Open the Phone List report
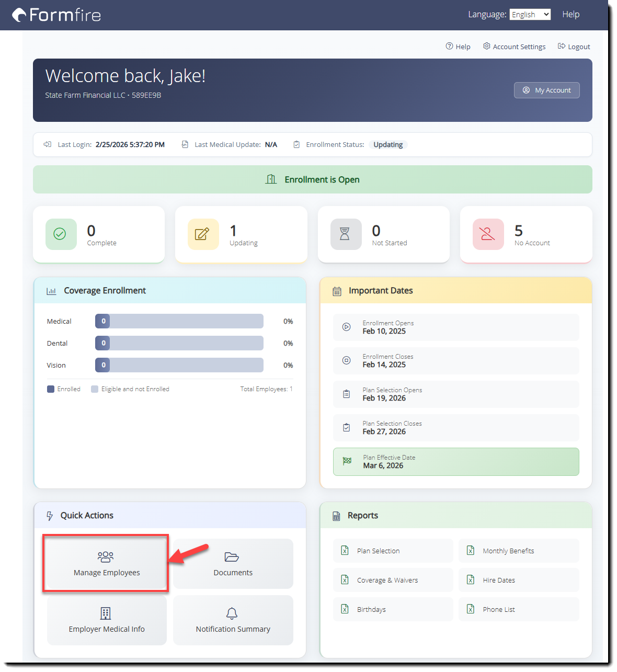The width and height of the screenshot is (617, 672). tap(519, 609)
